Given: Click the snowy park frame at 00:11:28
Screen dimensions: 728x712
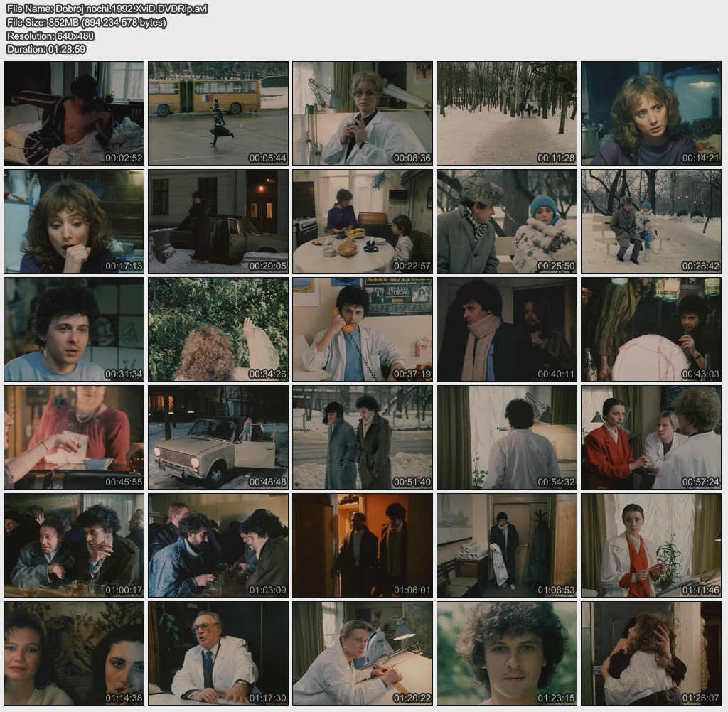Looking at the screenshot, I should (507, 113).
